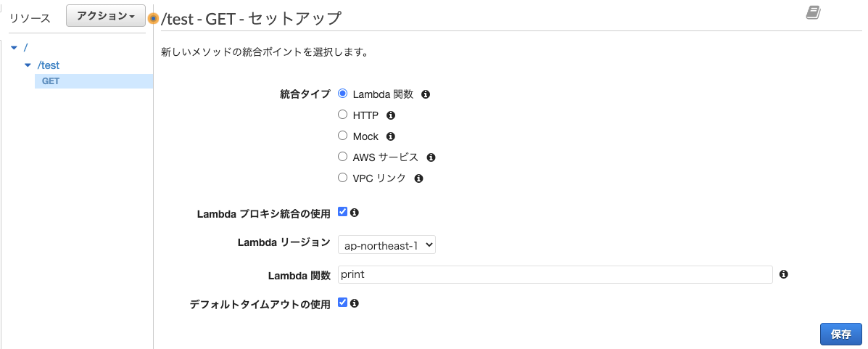
Task: Open the documentation book icon
Action: (x=813, y=12)
